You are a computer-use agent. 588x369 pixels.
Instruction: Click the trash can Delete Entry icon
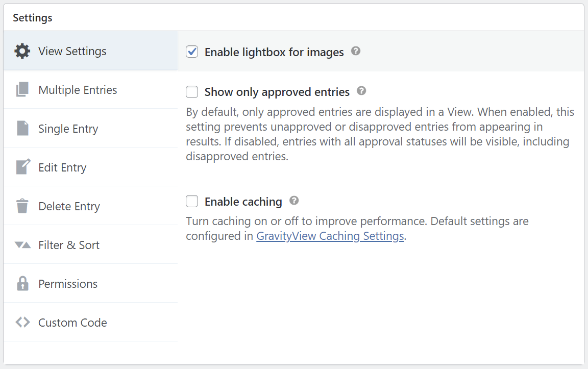pos(22,206)
